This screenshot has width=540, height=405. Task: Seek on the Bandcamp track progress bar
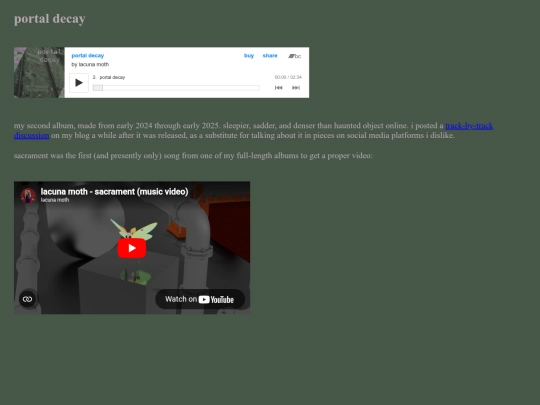[x=176, y=88]
